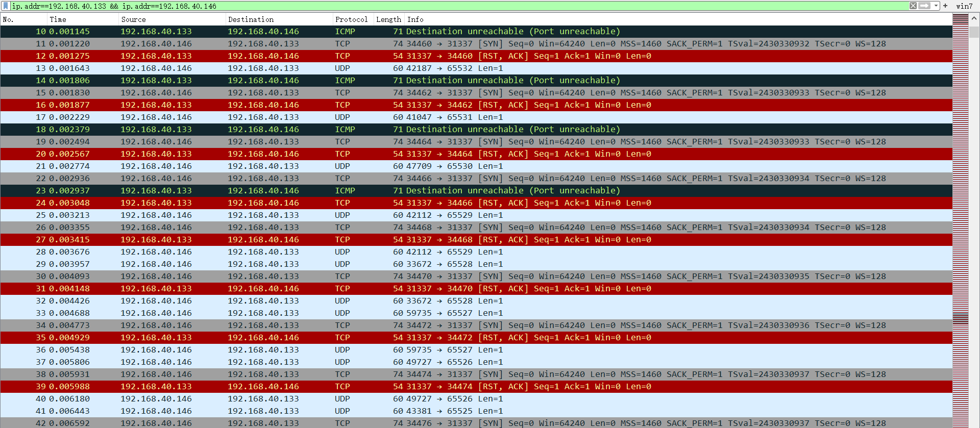Select packet 24 RST ACK to 34466

(x=476, y=203)
